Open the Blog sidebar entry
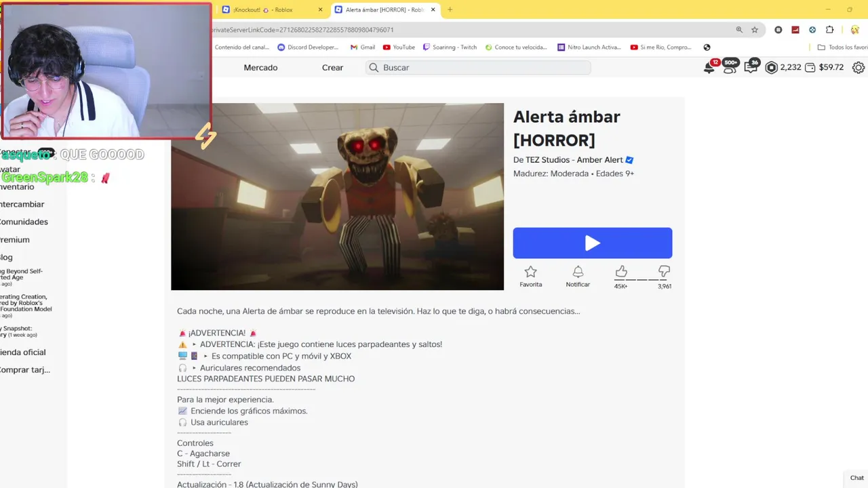This screenshot has height=488, width=868. pos(7,257)
